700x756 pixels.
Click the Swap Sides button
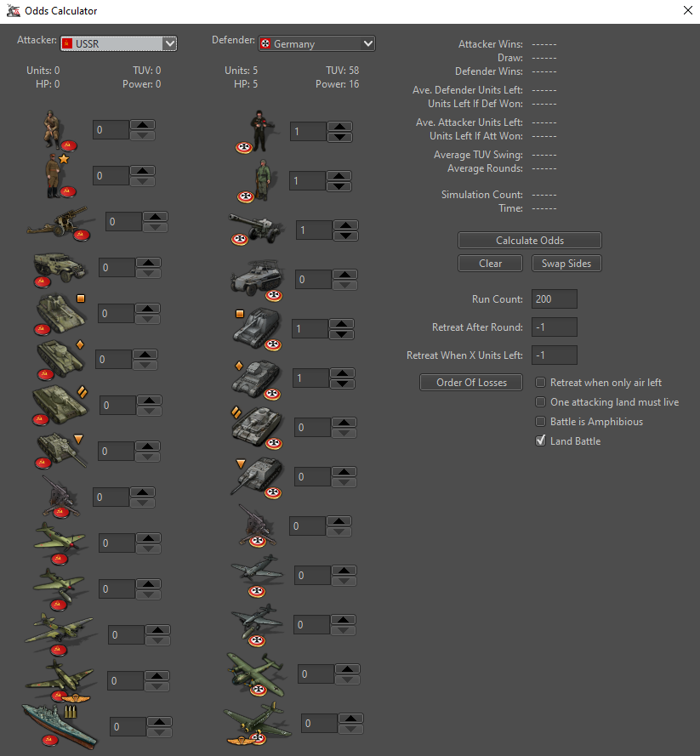(x=566, y=264)
